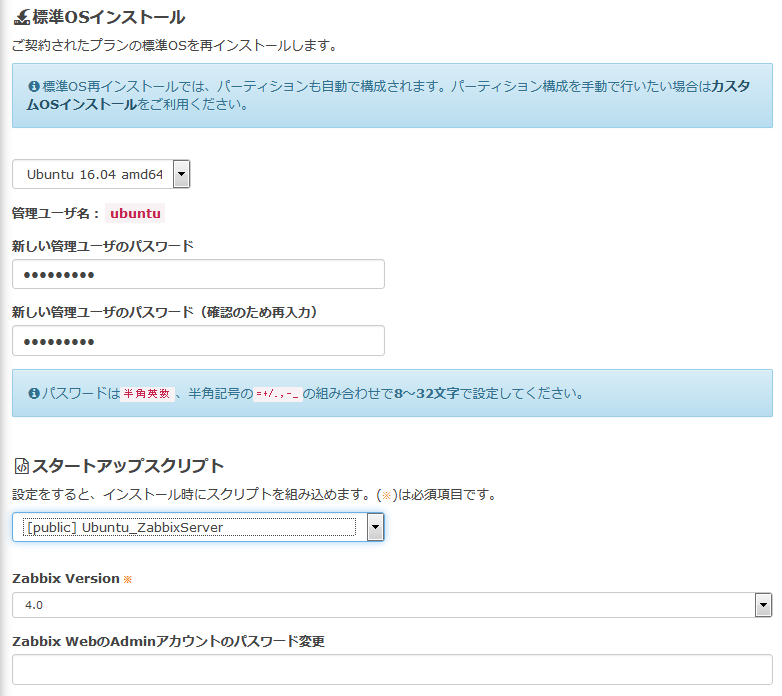Expand the Ubuntu_ZabbixServer startup script dropdown

(x=197, y=527)
